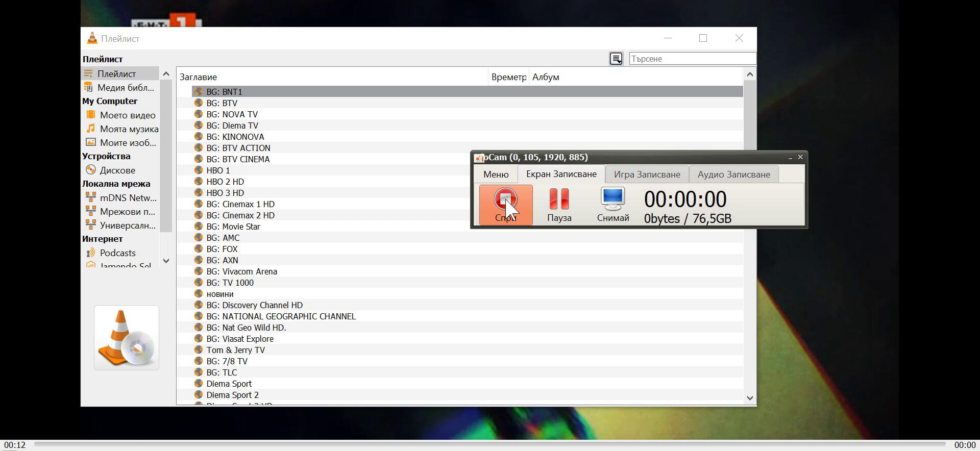Open Podcasts in the Интернет section

pos(117,253)
